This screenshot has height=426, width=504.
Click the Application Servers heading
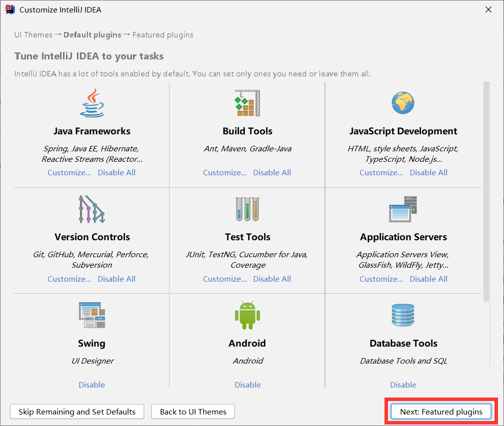(403, 237)
